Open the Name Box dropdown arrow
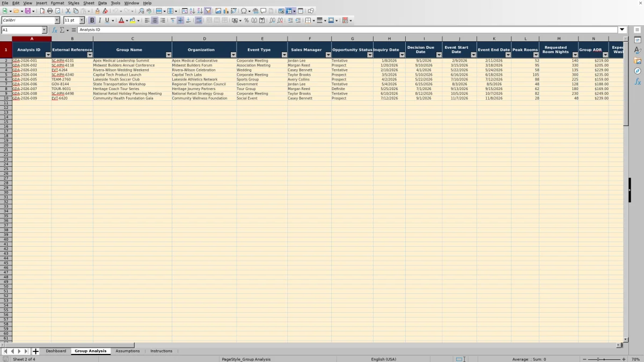This screenshot has height=362, width=644. (x=44, y=30)
